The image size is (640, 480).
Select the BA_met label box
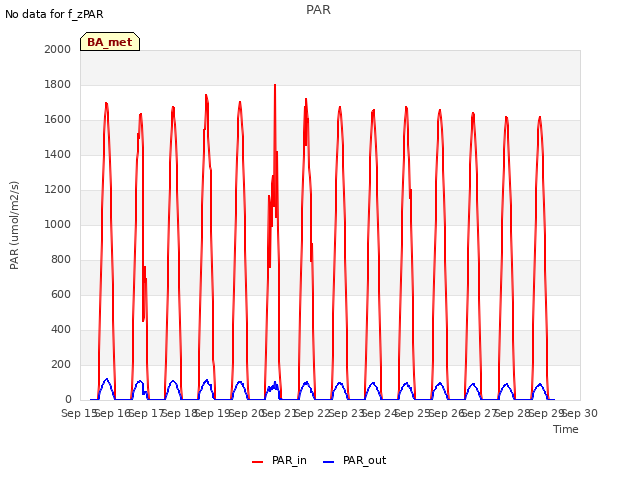[x=110, y=42]
